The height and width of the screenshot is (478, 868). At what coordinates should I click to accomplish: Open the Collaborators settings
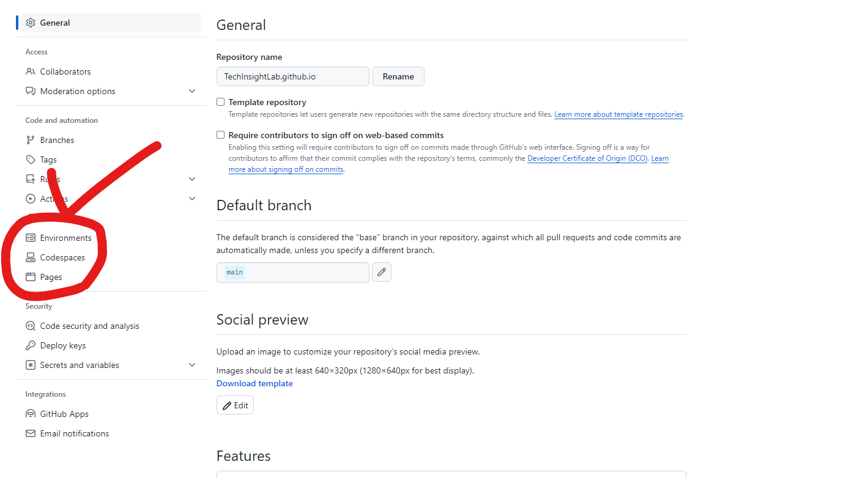pos(111,72)
